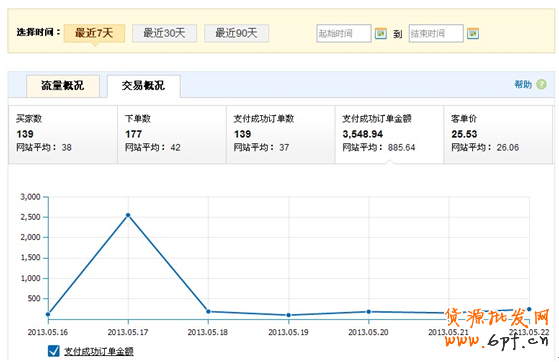Click the 支付成功订单金额 legend label
The image size is (559, 362).
(99, 351)
